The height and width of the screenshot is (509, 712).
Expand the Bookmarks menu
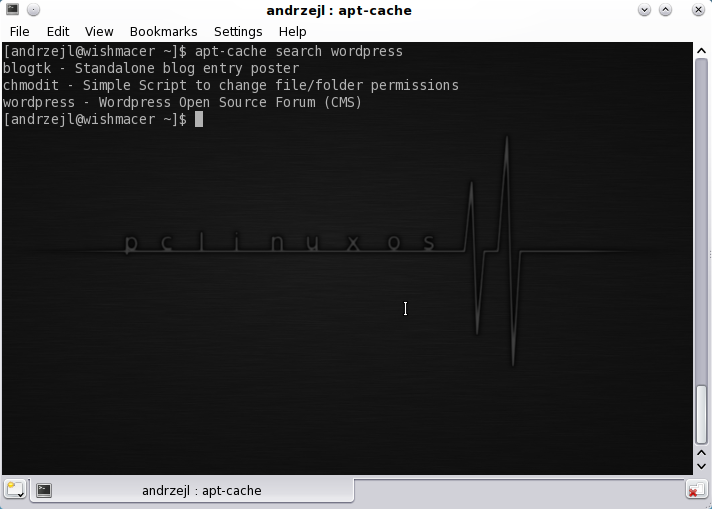point(163,32)
